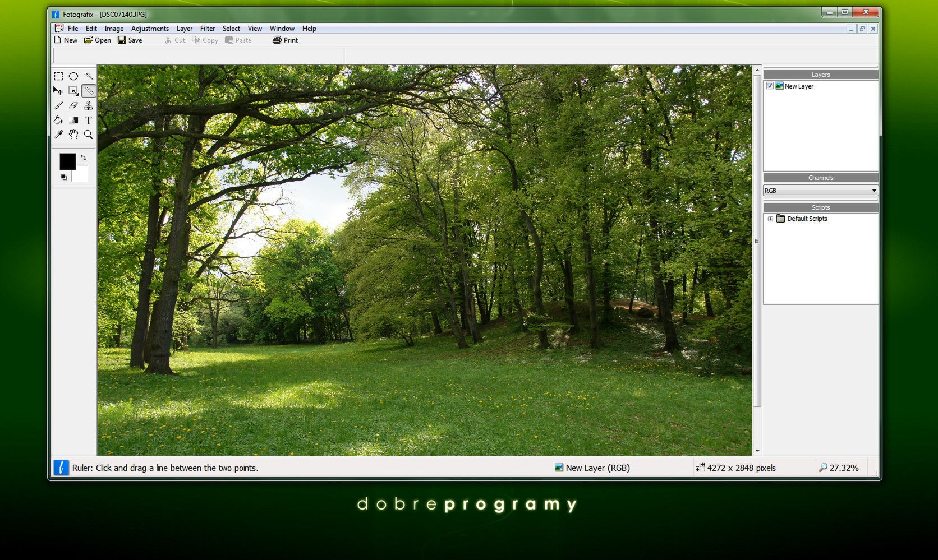This screenshot has width=938, height=560.
Task: Swap foreground and background colors
Action: point(83,158)
